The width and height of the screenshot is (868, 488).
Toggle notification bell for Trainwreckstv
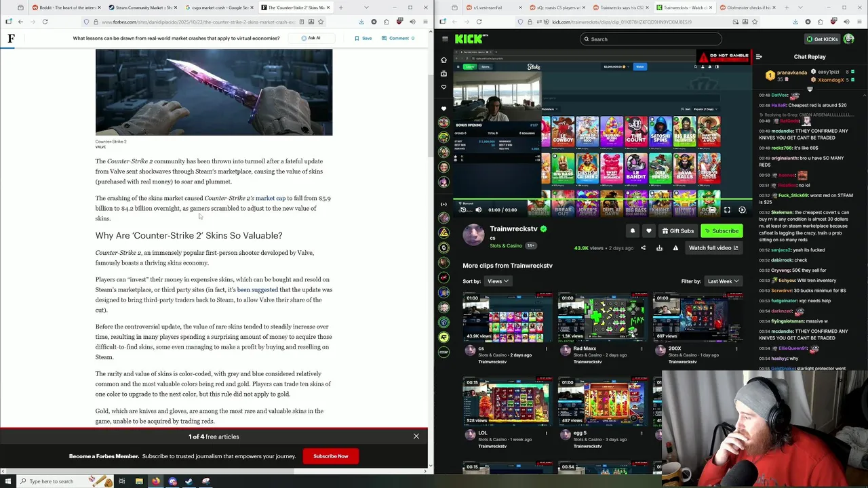coord(632,231)
